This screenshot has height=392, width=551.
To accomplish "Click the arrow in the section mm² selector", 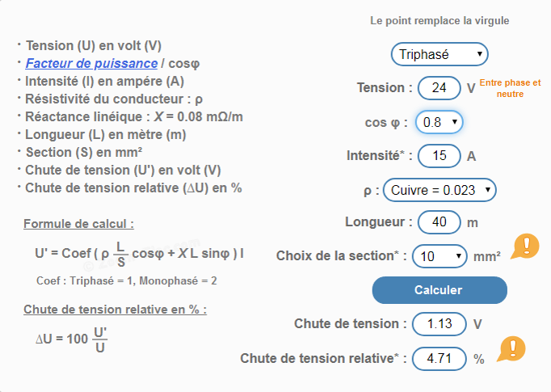I will click(x=459, y=256).
